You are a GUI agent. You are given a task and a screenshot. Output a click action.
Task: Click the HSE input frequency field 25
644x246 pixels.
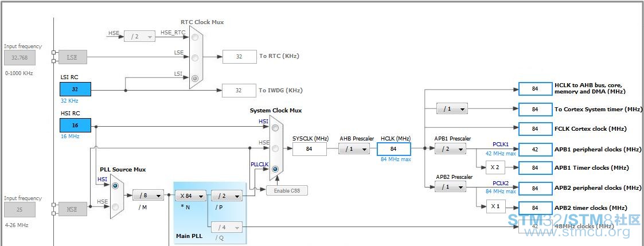coord(19,209)
